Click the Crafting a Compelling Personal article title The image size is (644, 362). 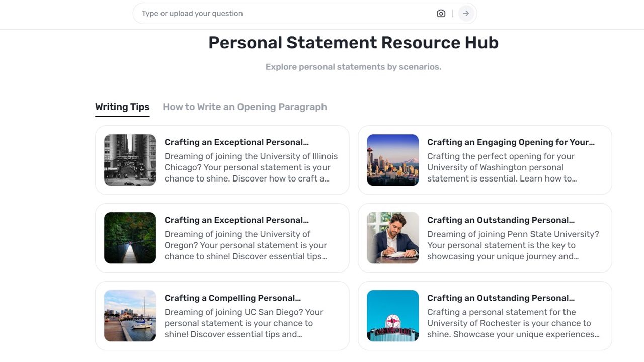pos(232,298)
